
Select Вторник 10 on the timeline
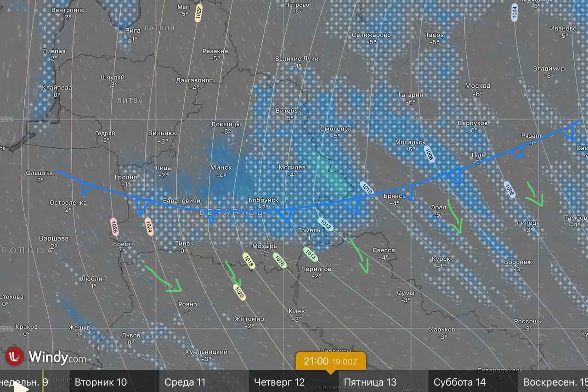click(101, 382)
